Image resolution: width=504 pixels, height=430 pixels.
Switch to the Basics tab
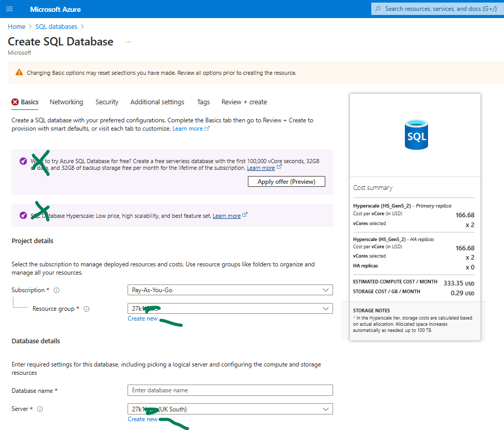coord(25,102)
